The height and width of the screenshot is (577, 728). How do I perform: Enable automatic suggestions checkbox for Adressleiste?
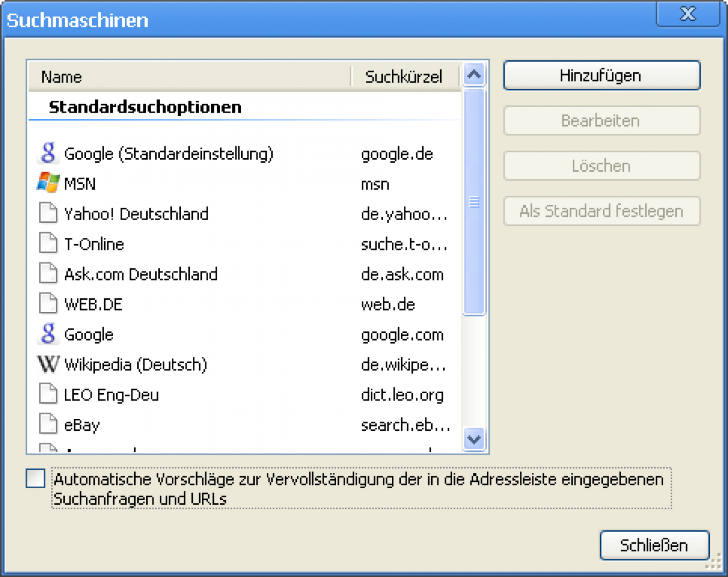click(35, 479)
